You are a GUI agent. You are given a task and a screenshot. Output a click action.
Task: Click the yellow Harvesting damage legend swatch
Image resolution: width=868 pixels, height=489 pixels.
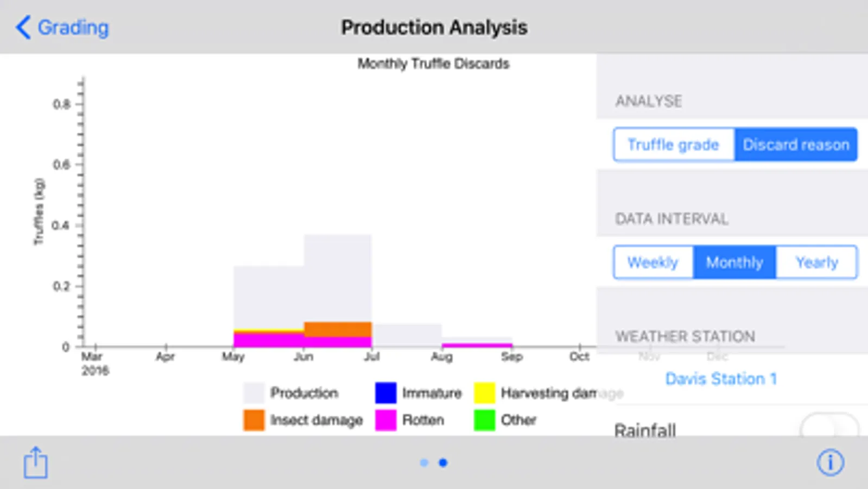(484, 393)
